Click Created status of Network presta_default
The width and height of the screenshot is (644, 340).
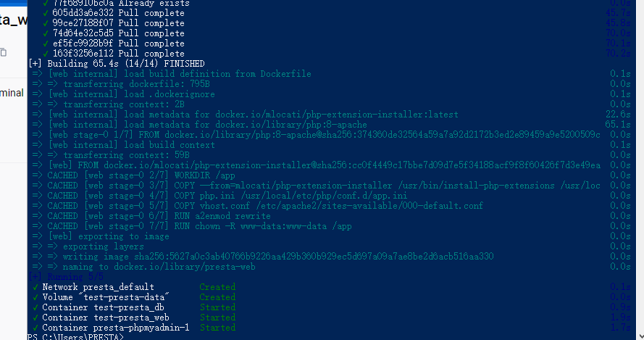coord(217,287)
